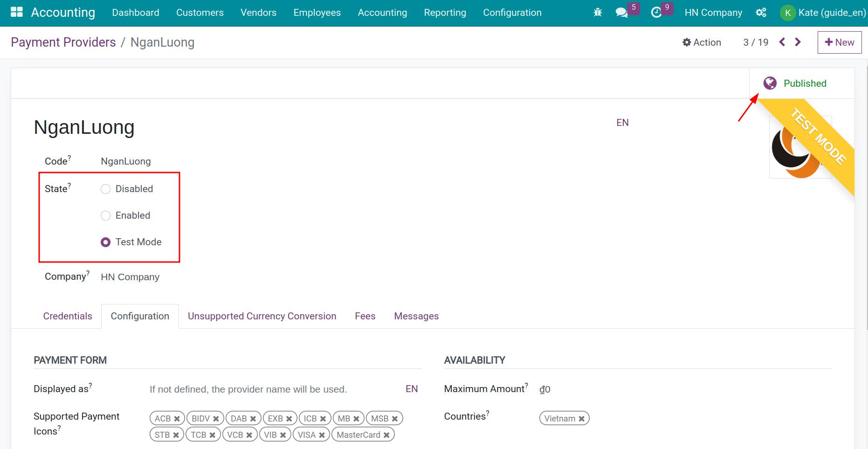The height and width of the screenshot is (449, 868).
Task: Switch to the Fees tab
Action: tap(365, 316)
